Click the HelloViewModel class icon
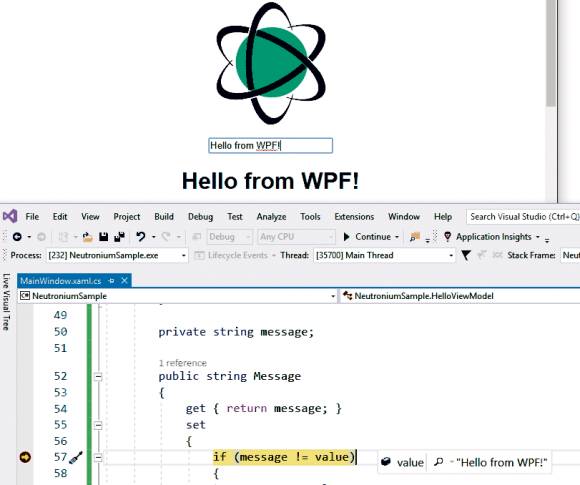Image resolution: width=580 pixels, height=485 pixels. 347,296
